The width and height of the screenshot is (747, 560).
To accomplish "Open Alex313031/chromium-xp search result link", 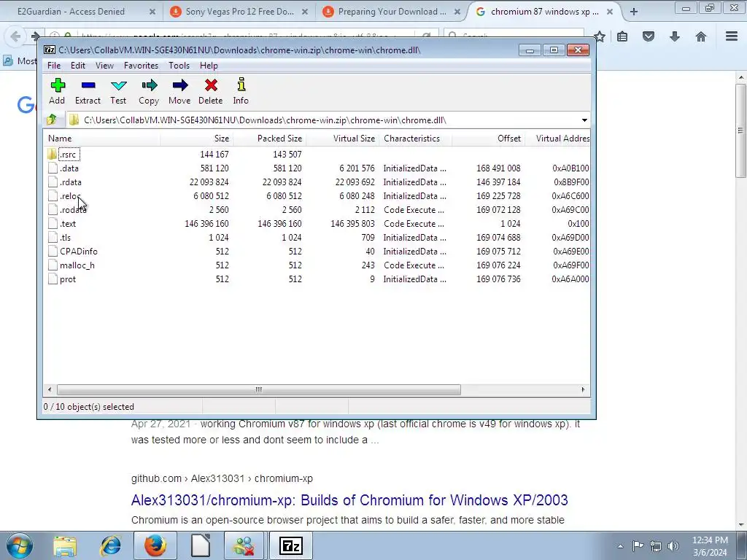I will click(349, 500).
